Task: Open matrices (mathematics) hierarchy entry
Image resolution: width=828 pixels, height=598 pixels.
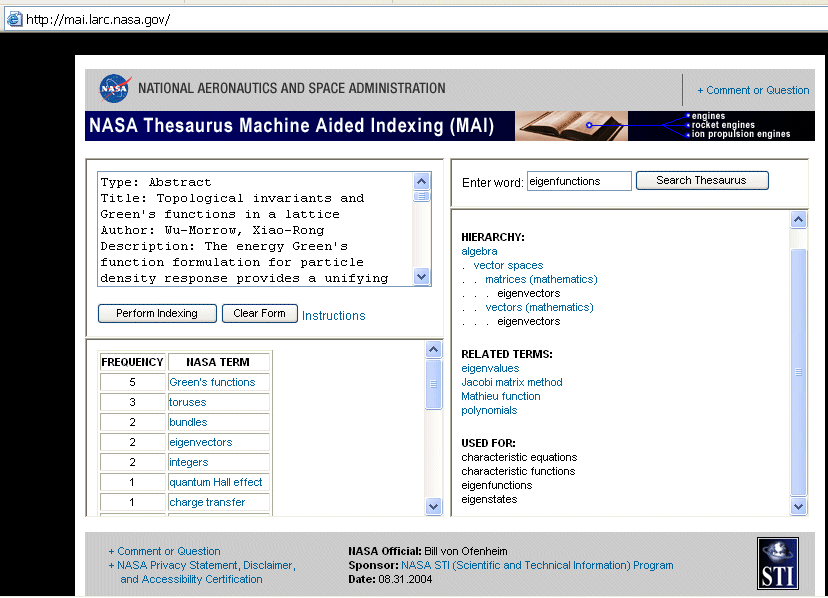Action: tap(541, 279)
